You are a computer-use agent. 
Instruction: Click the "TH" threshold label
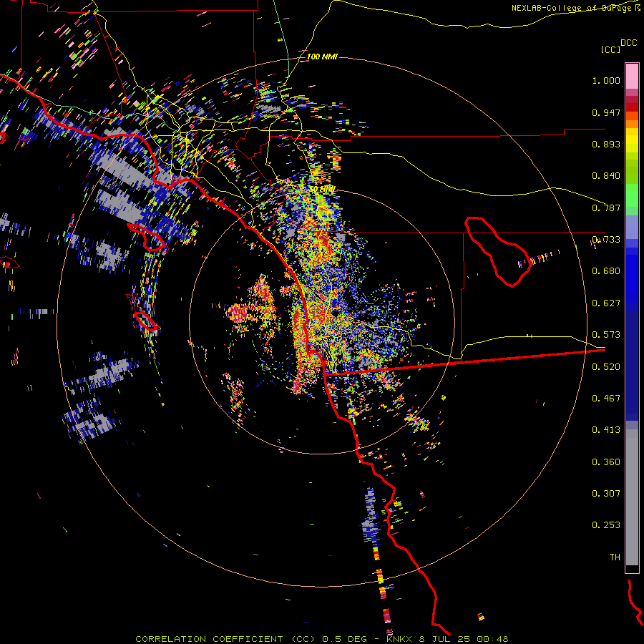tap(615, 557)
